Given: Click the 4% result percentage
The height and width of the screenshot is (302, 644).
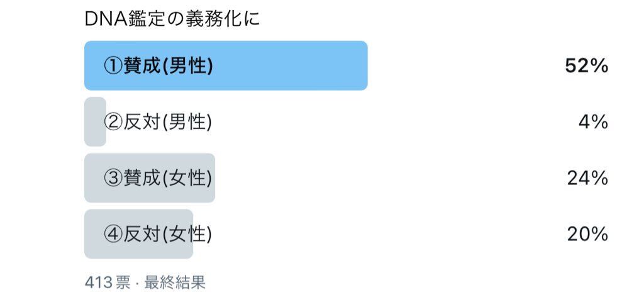Looking at the screenshot, I should point(592,122).
